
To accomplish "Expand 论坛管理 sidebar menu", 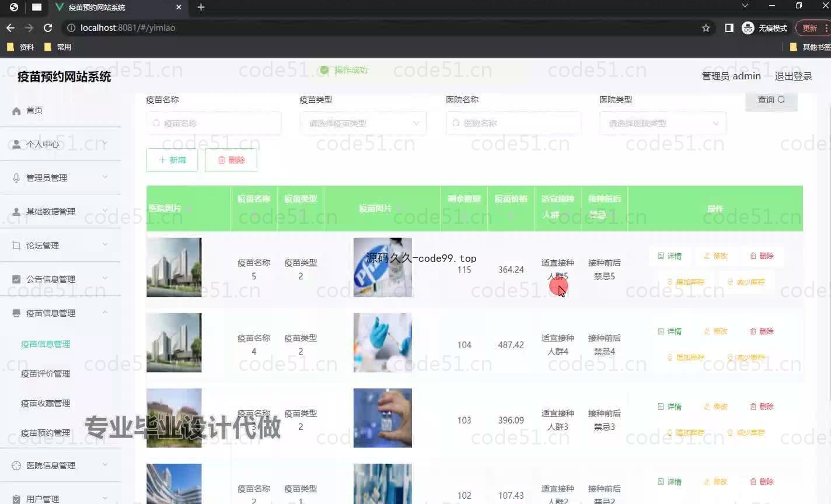I will pyautogui.click(x=61, y=246).
